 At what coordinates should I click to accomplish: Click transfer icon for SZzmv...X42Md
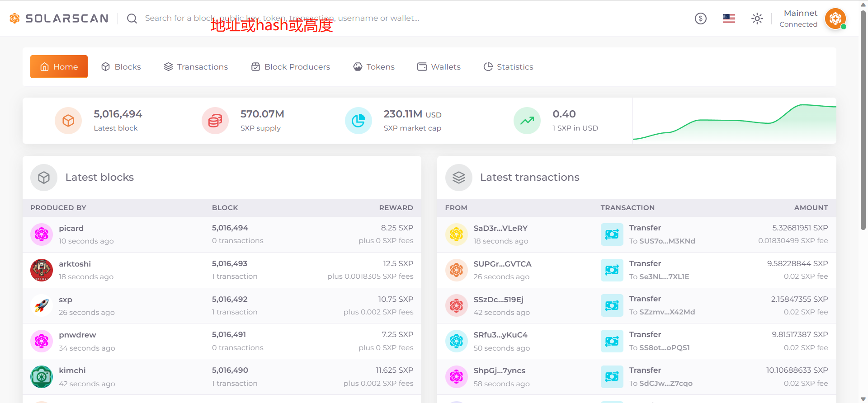tap(612, 306)
